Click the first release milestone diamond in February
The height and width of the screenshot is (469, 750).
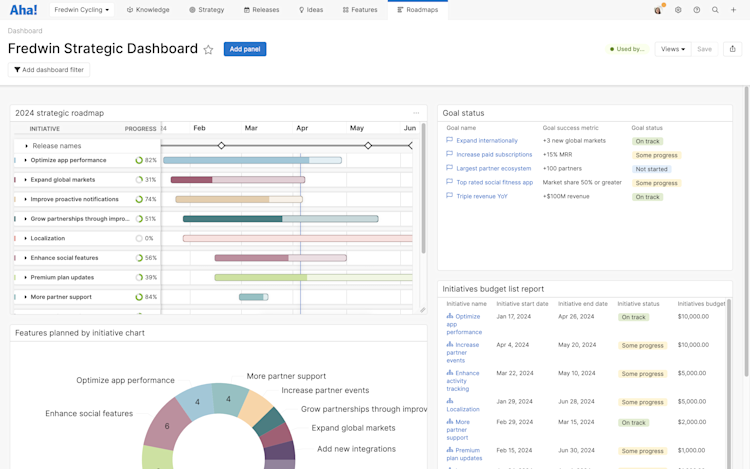pyautogui.click(x=221, y=145)
